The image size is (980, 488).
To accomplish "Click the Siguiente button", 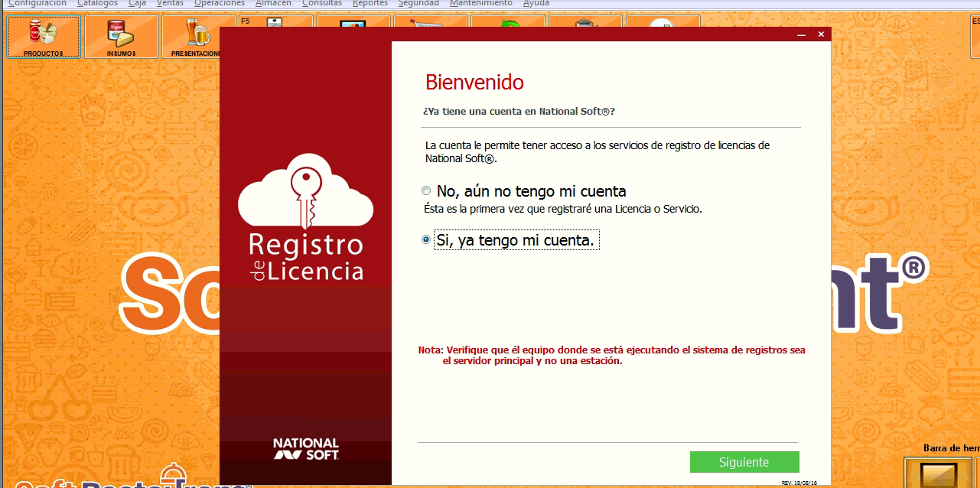I will pos(744,462).
